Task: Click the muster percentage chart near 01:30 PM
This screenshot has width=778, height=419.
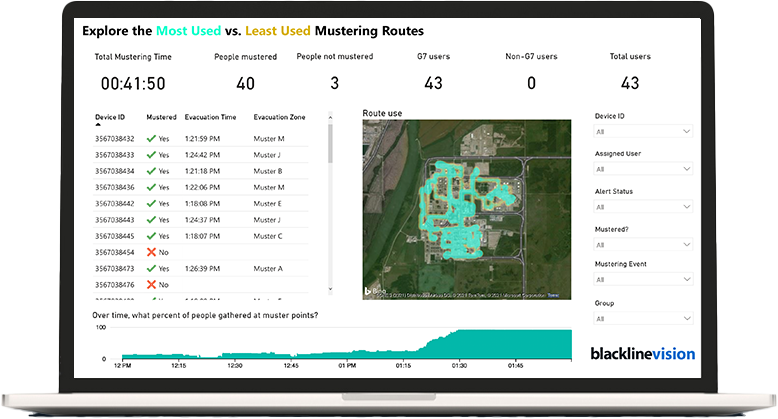Action: [x=458, y=345]
